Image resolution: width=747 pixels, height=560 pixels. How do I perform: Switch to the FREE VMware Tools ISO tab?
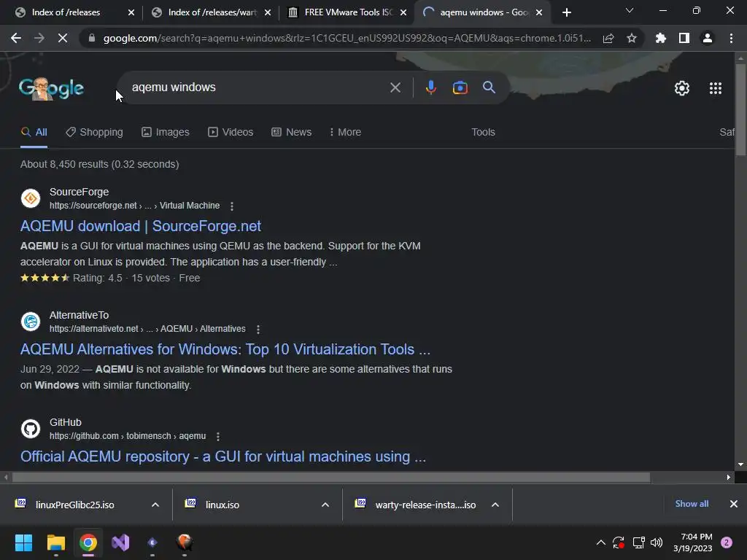349,12
